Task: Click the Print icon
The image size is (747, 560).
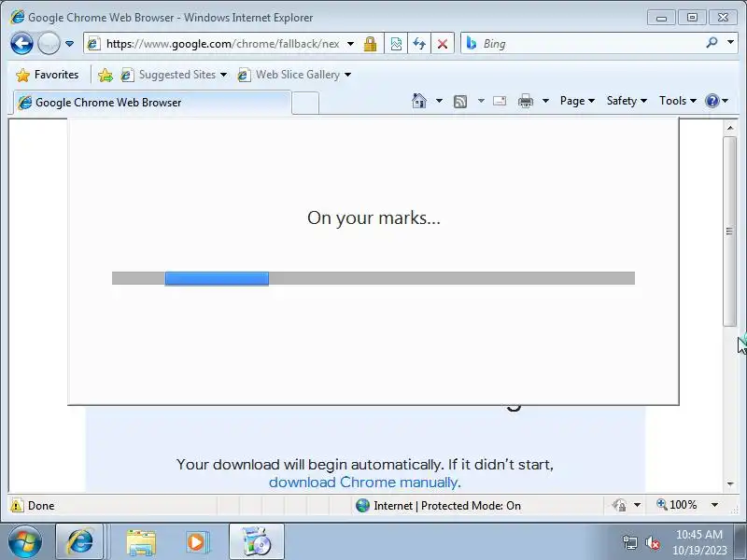Action: pos(526,101)
